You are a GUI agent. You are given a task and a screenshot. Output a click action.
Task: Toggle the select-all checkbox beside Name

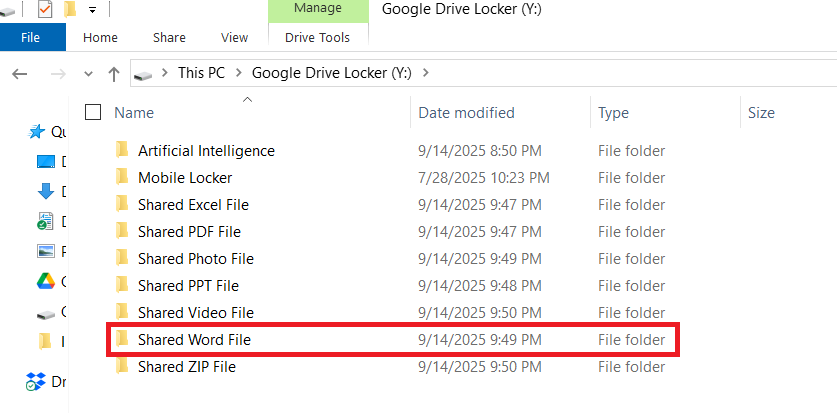(93, 113)
